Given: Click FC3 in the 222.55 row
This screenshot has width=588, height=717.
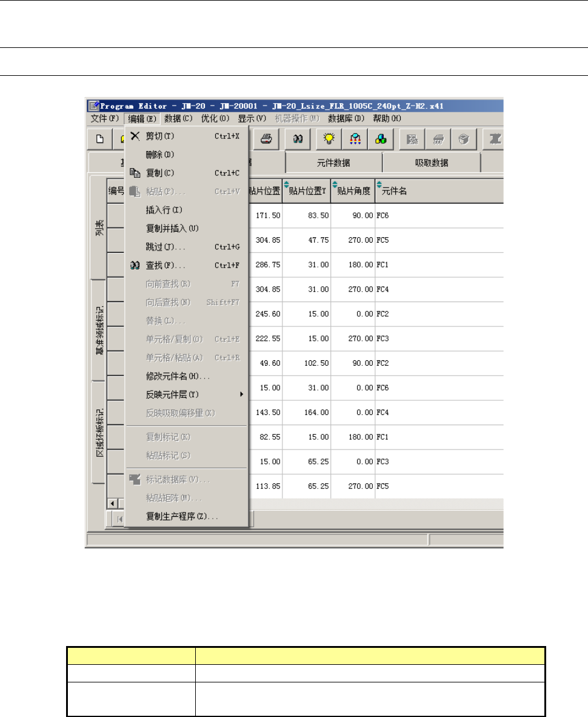Looking at the screenshot, I should click(x=383, y=339).
